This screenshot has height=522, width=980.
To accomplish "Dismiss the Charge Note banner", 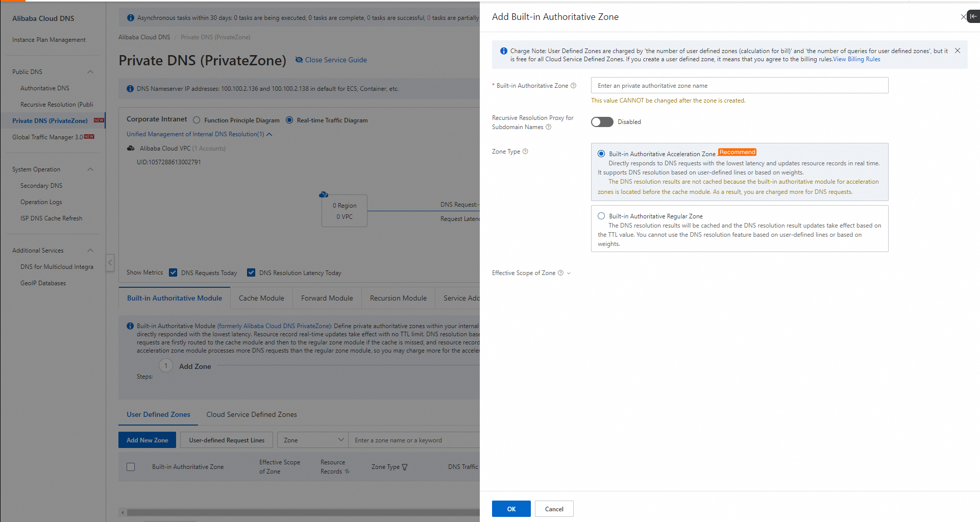I will [x=958, y=51].
